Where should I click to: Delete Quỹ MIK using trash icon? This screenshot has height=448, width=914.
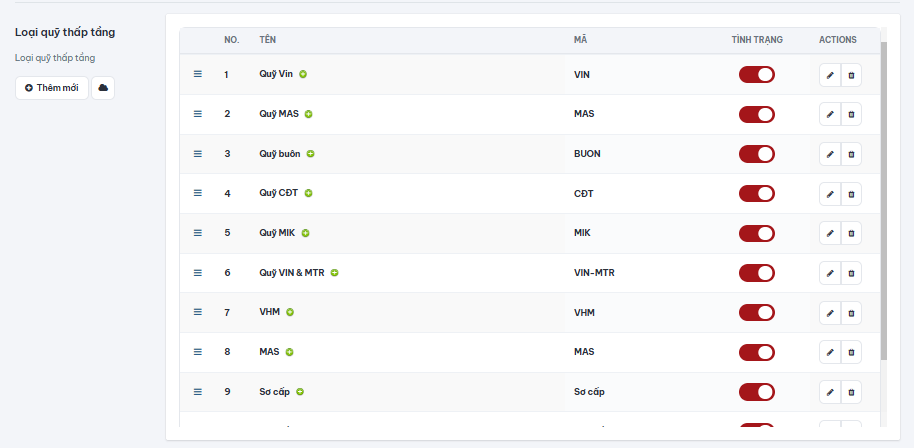point(851,233)
